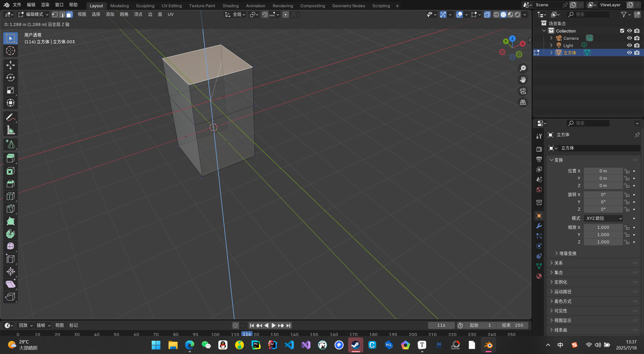Uncheck the Collection exclude checkbox
644x354 pixels.
point(622,31)
